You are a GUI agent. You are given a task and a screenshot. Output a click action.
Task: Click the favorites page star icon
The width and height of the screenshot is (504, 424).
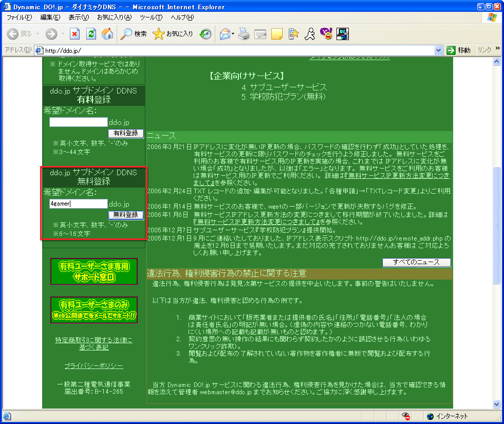coord(293,34)
